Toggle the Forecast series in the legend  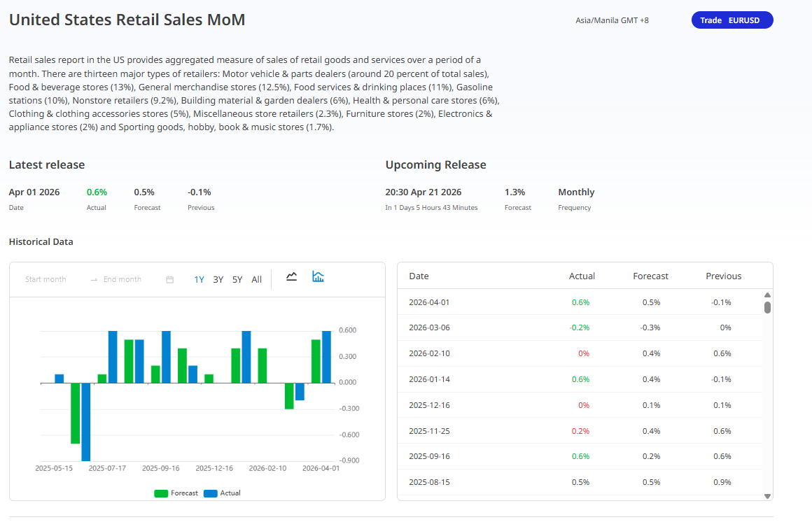pyautogui.click(x=176, y=493)
